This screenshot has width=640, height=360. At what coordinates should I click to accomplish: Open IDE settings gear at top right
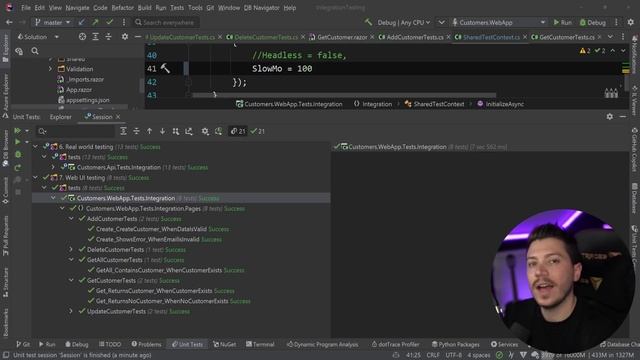click(631, 22)
